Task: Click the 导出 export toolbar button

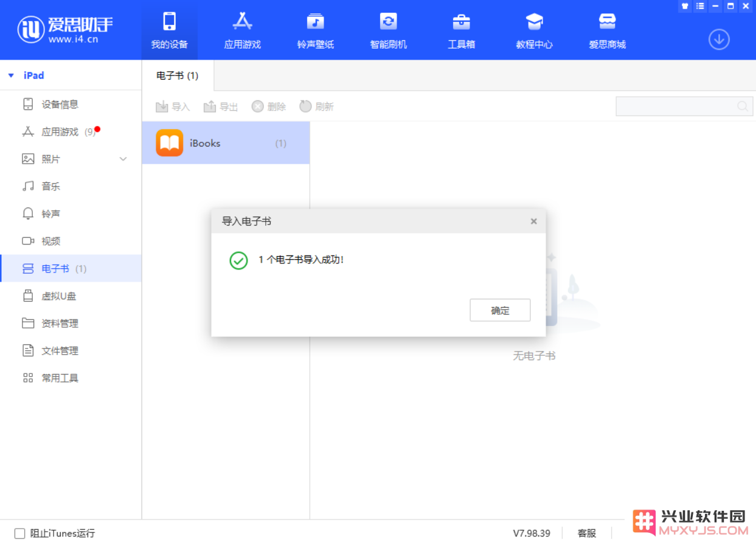Action: click(x=221, y=107)
